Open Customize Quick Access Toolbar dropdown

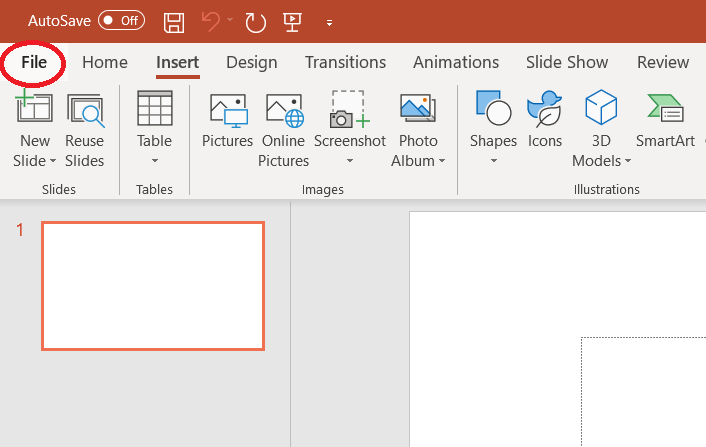(330, 23)
